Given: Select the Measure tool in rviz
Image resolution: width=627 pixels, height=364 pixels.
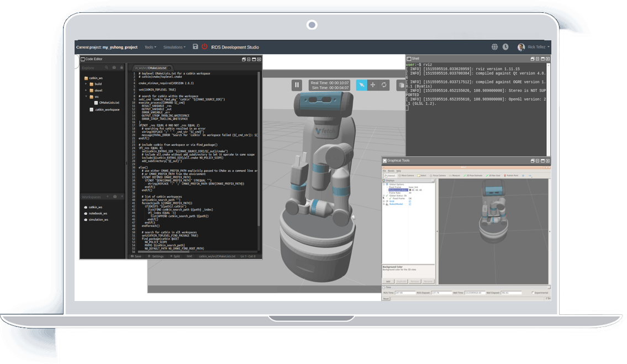Looking at the screenshot, I should [x=454, y=176].
